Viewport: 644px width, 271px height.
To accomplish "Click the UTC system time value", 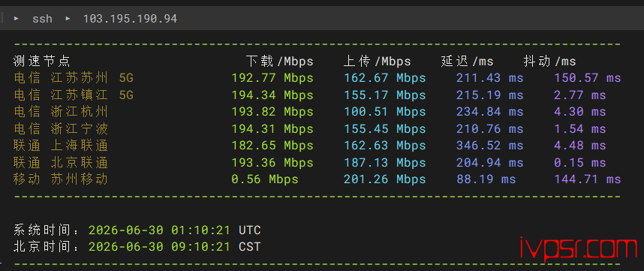I will click(x=175, y=230).
